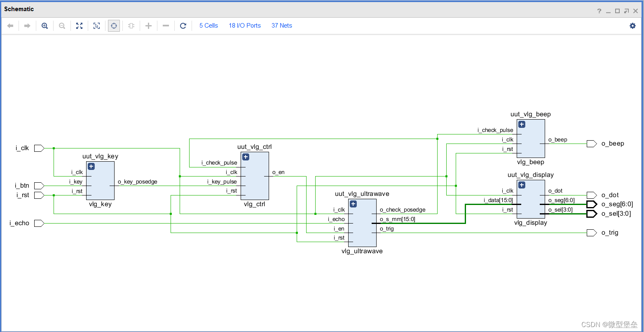Activate the select area zoom tool
Screen dimensions: 644x332
(96, 26)
